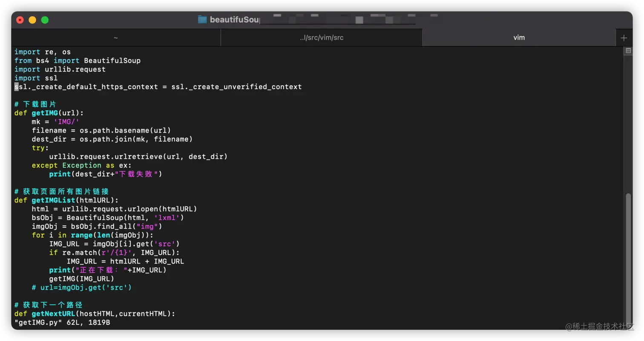
Task: Click print("正在下载："+IMG_URL) line
Action: (108, 270)
